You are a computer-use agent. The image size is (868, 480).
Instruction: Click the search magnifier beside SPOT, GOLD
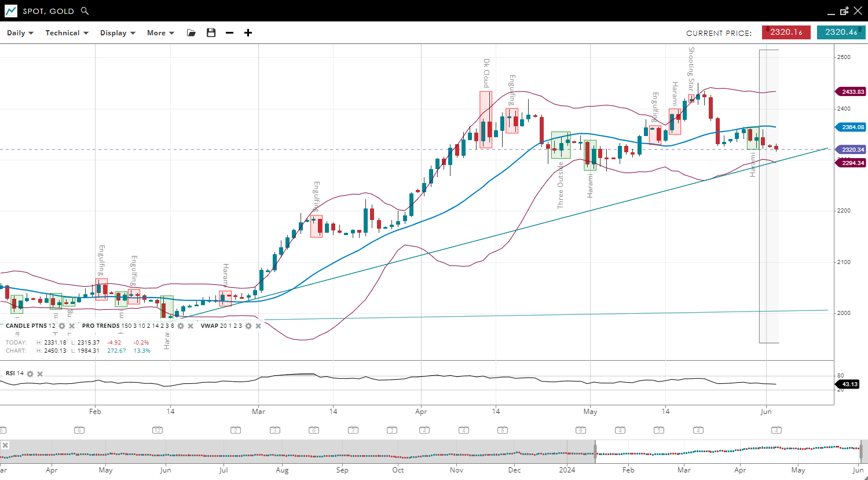85,11
